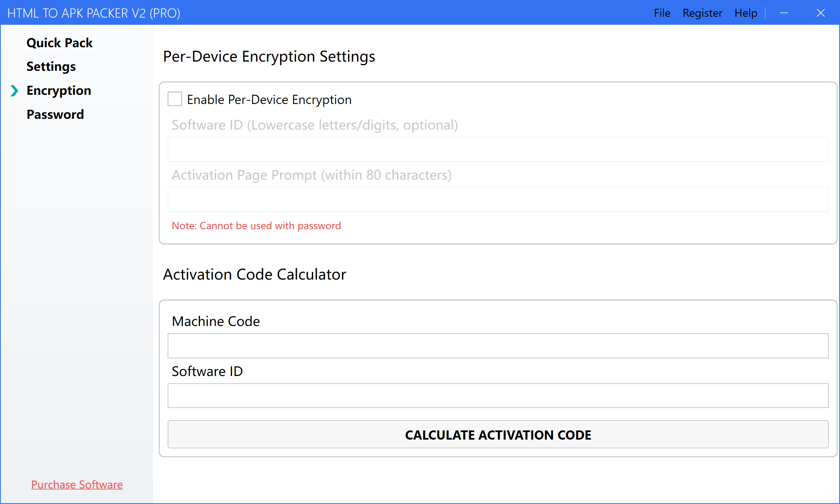Click the Software ID field in the calculator

[x=498, y=396]
